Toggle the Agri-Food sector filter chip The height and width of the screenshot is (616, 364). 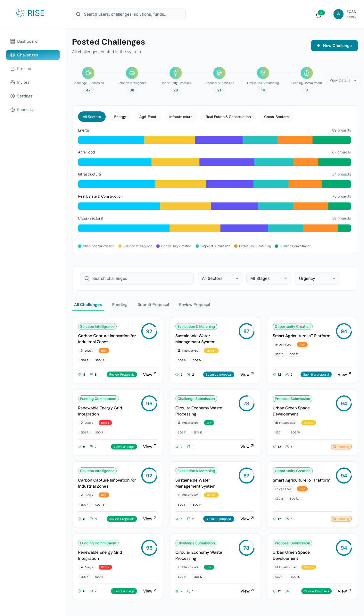coord(148,117)
